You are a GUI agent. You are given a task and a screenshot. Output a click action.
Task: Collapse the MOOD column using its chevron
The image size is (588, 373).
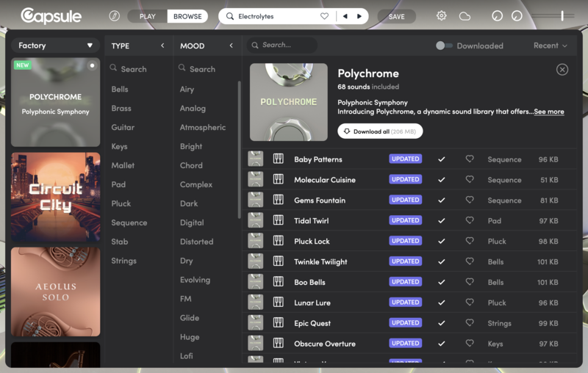coord(231,46)
